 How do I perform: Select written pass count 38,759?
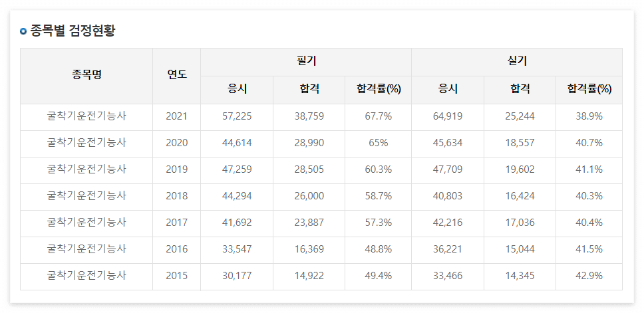point(309,116)
